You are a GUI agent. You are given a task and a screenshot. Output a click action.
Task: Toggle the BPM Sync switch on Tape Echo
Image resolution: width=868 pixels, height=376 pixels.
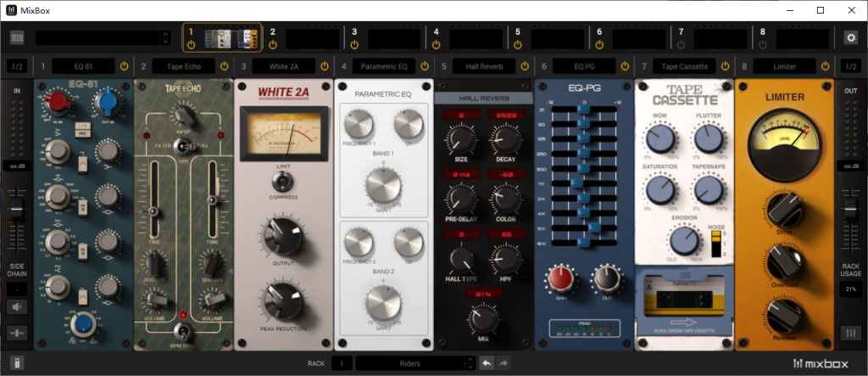[181, 329]
